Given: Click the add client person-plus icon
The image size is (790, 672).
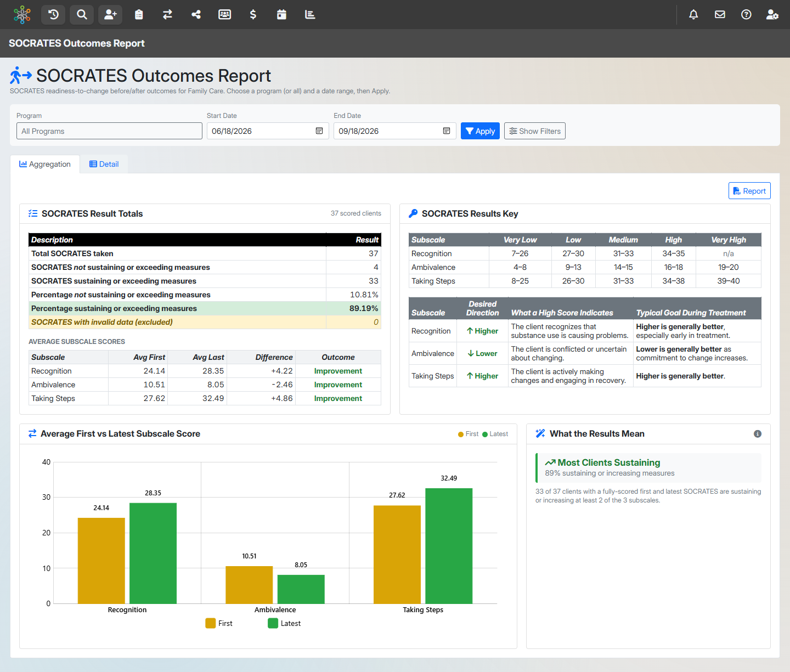Looking at the screenshot, I should click(x=110, y=14).
